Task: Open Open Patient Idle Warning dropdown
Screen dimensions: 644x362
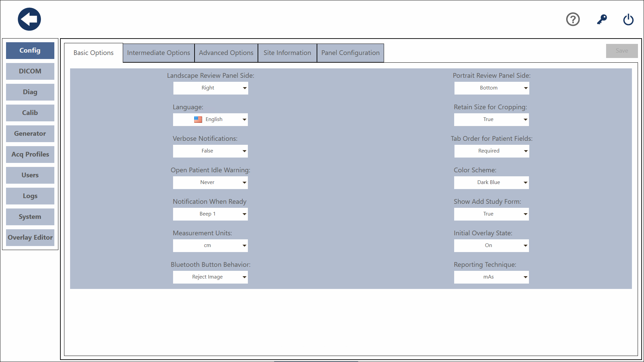Action: tap(211, 183)
